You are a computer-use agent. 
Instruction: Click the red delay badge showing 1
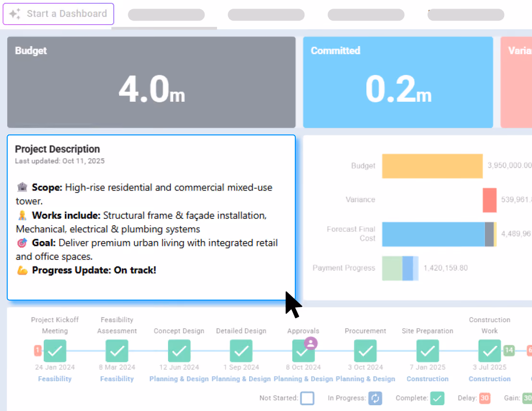pyautogui.click(x=37, y=350)
